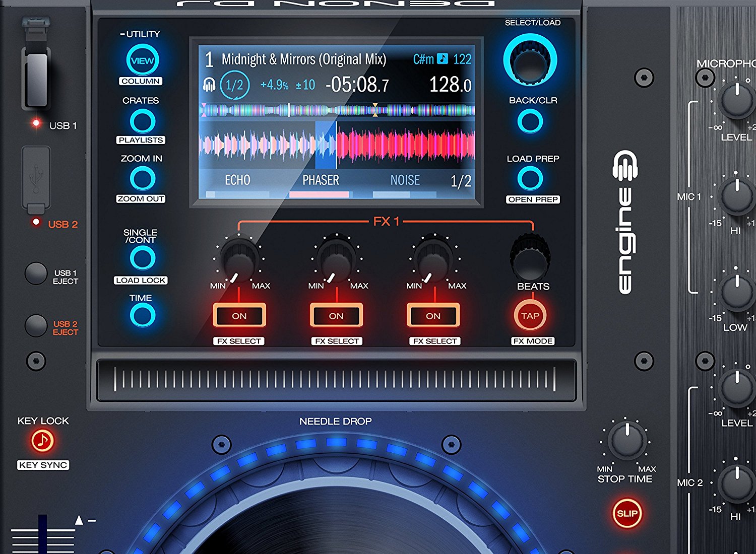Viewport: 756px width, 554px height.
Task: Click the ±10 pitch range value
Action: click(305, 85)
